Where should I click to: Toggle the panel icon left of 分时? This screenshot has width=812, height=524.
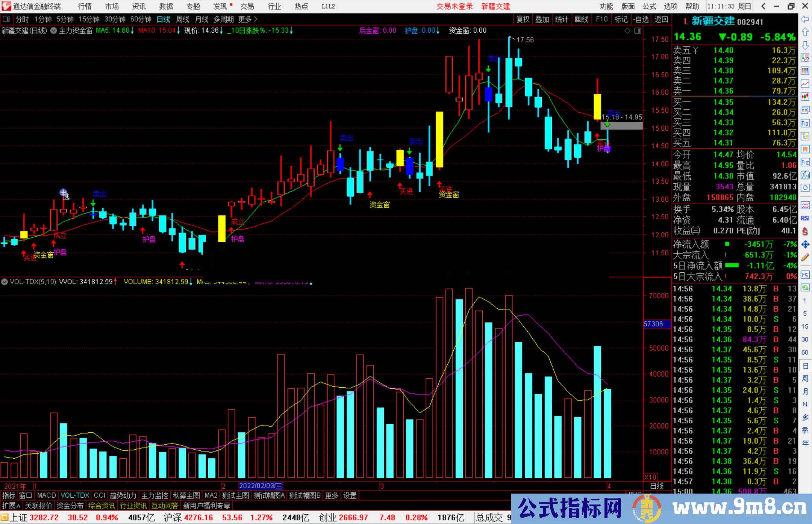6,19
